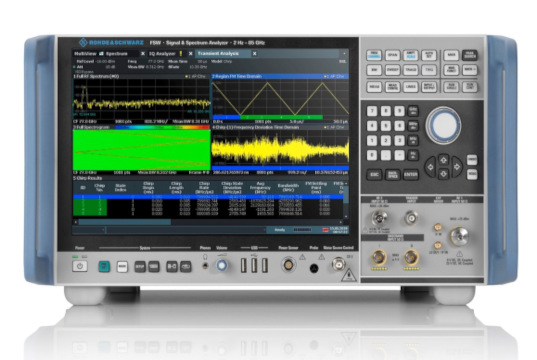Click the blue Volume knob
This screenshot has width=537, height=360.
pos(222,265)
